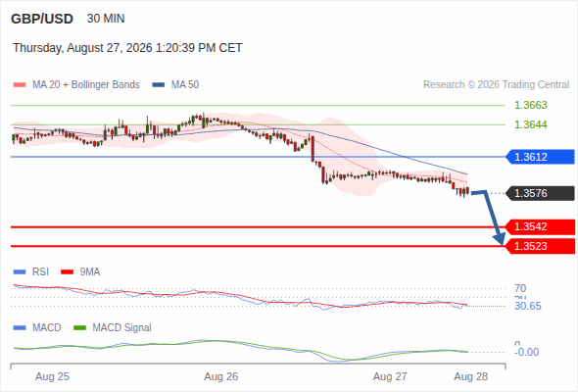The image size is (578, 392).
Task: Select the MACD legend label
Action: [x=46, y=328]
